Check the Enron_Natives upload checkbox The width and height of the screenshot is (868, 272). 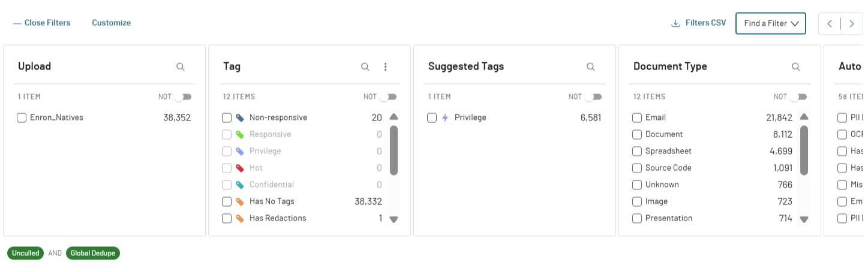(22, 117)
